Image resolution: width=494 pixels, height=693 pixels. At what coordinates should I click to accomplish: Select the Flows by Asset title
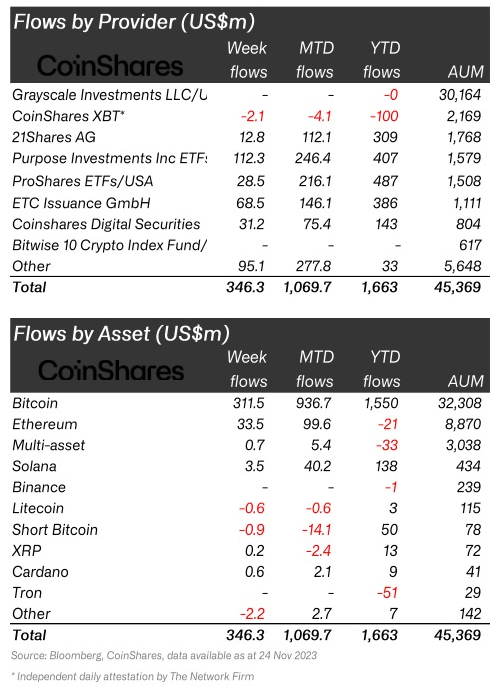(x=122, y=333)
